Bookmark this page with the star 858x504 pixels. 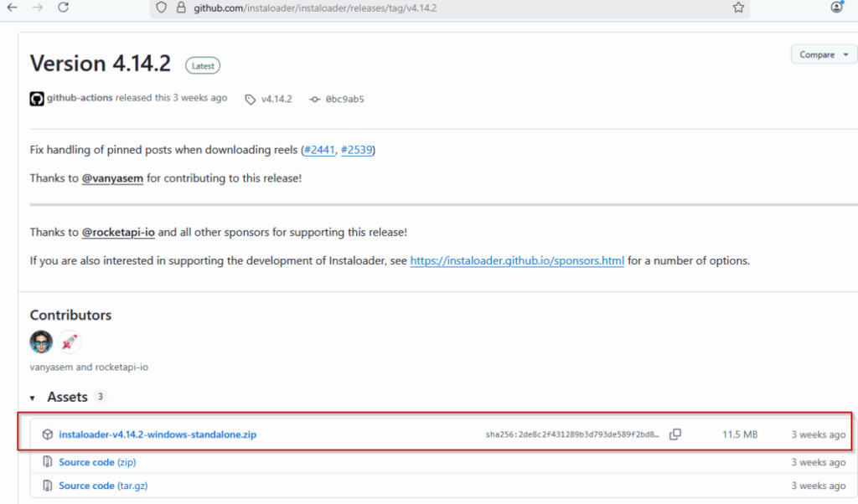739,8
